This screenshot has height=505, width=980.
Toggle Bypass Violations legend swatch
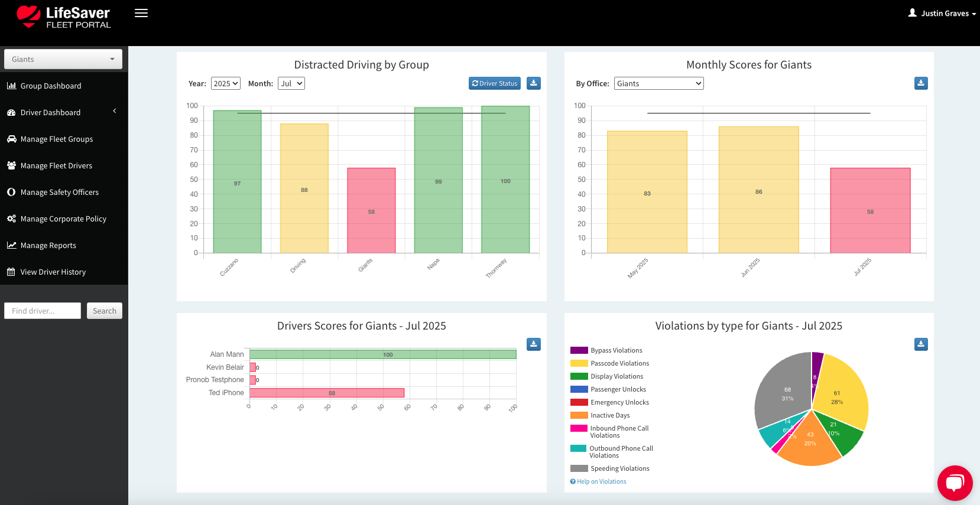[x=579, y=350]
